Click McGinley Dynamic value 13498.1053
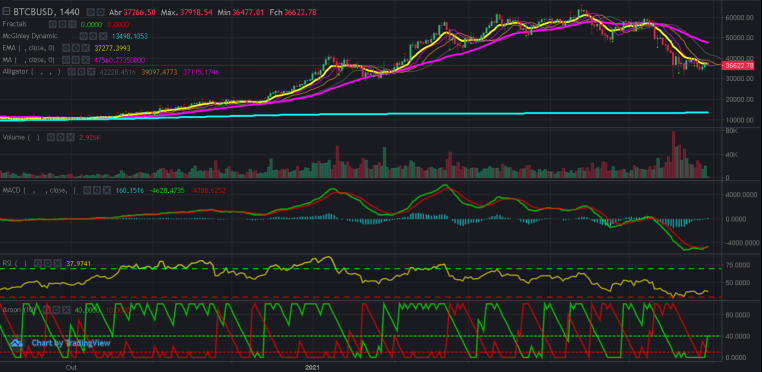762x372 pixels. tap(130, 36)
